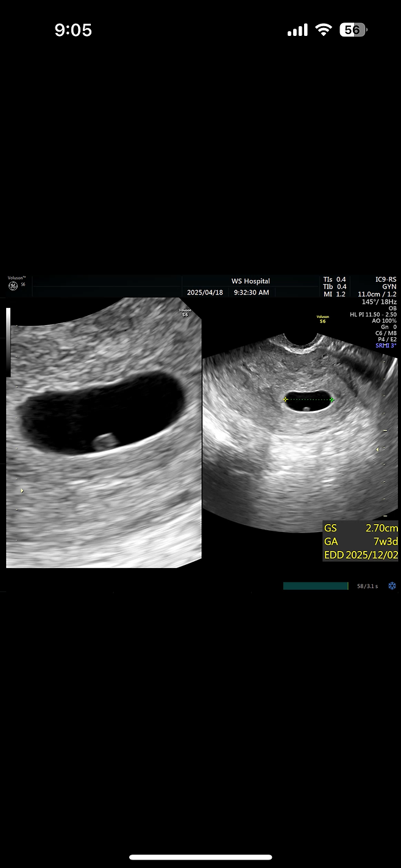Click the embryo in the magnified left scan
The image size is (401, 868).
click(x=105, y=441)
